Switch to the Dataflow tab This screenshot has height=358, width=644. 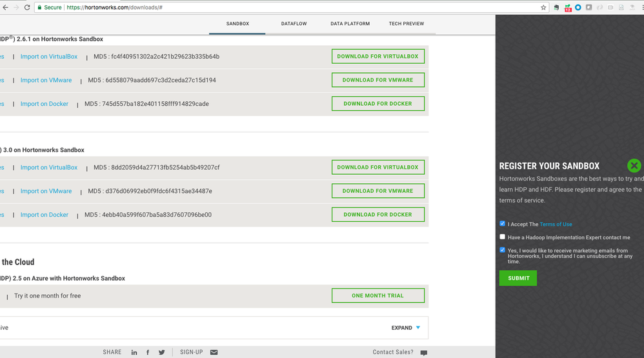(x=294, y=24)
